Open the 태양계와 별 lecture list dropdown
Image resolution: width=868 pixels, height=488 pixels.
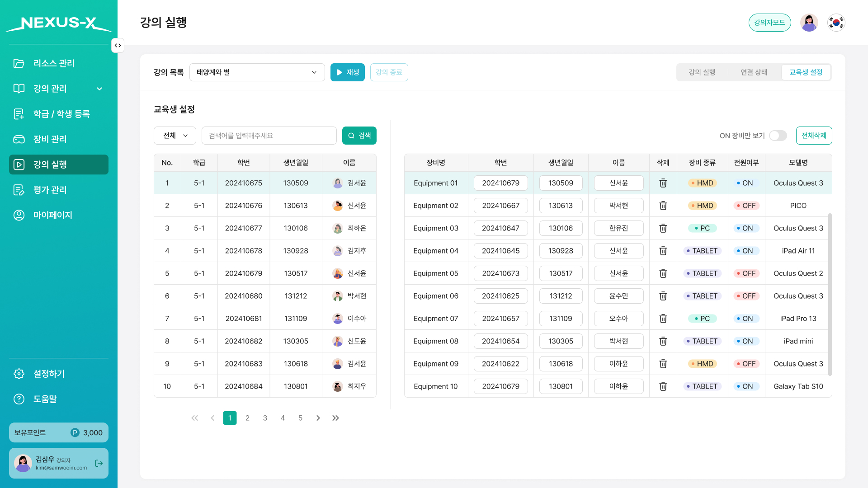coord(257,72)
